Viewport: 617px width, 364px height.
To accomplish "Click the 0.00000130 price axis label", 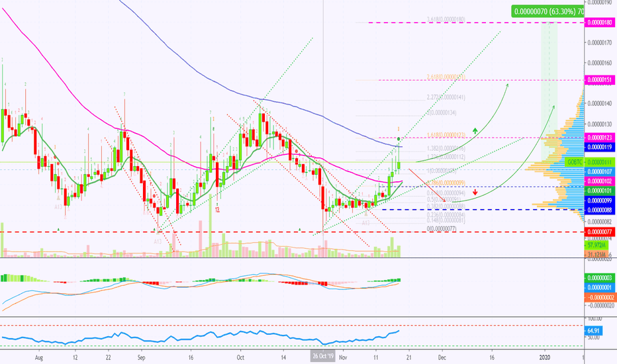I will pos(600,124).
